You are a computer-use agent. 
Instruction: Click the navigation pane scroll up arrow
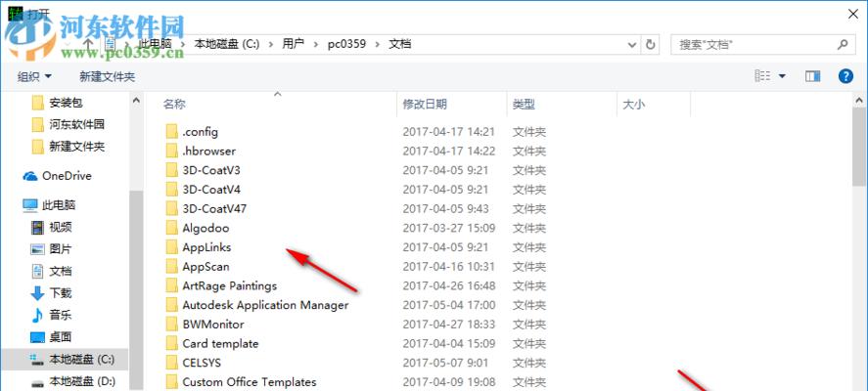point(136,101)
